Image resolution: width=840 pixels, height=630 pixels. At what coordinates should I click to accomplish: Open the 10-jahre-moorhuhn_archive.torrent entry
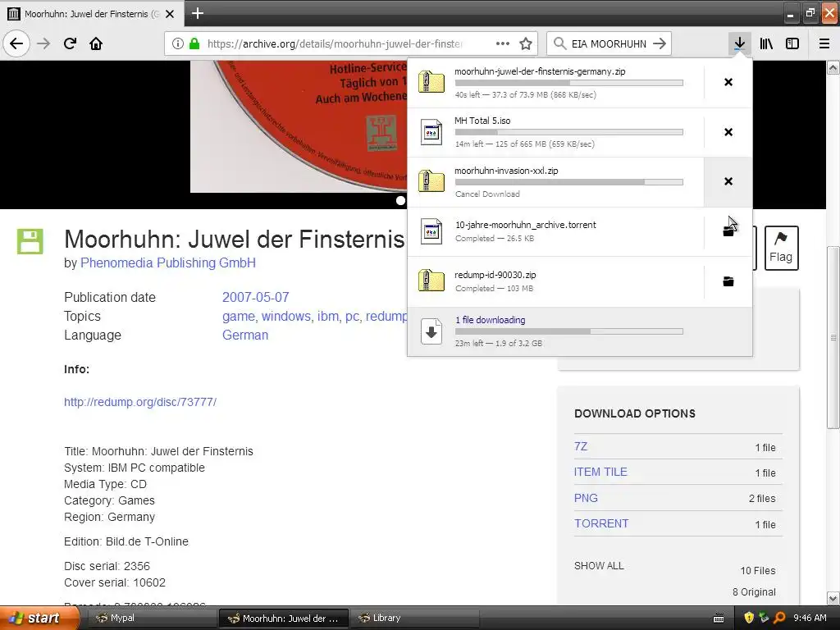[555, 231]
